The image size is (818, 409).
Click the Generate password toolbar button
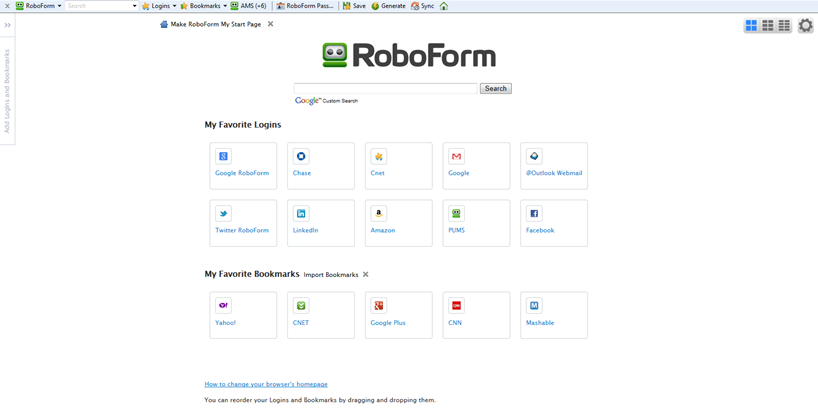pyautogui.click(x=388, y=6)
